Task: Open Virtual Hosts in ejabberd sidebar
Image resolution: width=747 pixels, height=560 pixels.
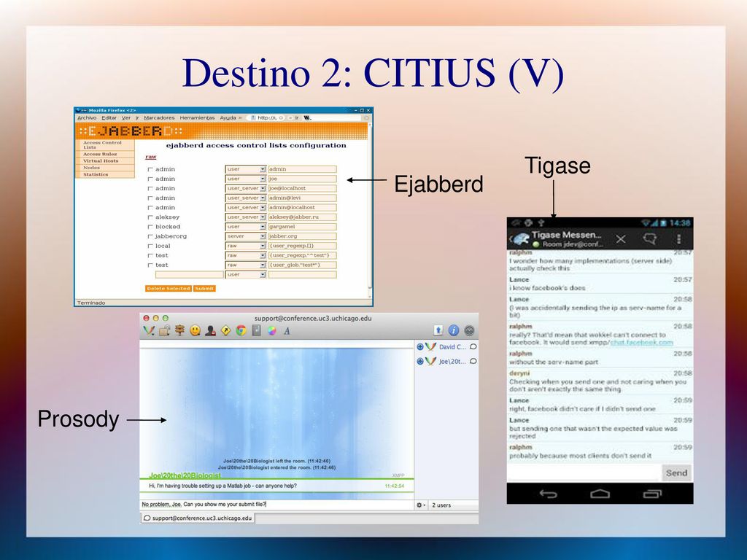Action: (x=101, y=161)
